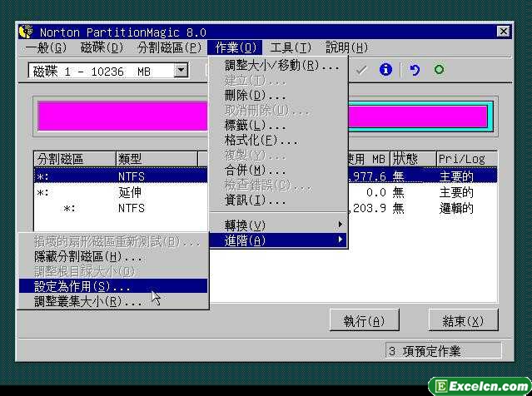The image size is (532, 396).
Task: Expand the 轉換(V) submenu
Action: (278, 225)
